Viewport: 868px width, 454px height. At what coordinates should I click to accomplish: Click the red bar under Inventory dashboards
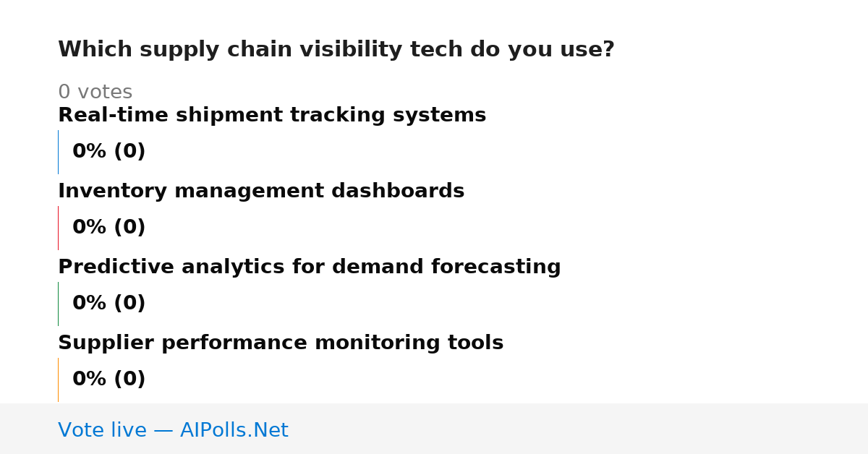click(58, 228)
